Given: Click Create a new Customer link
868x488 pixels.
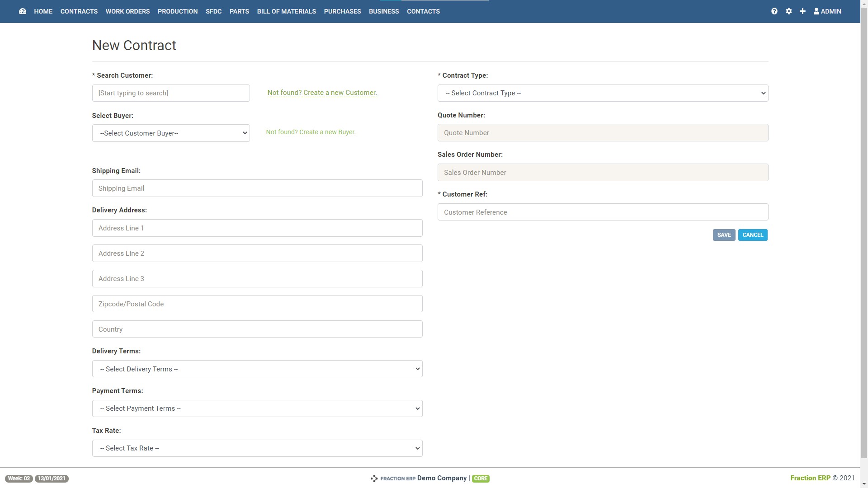Looking at the screenshot, I should tap(322, 93).
